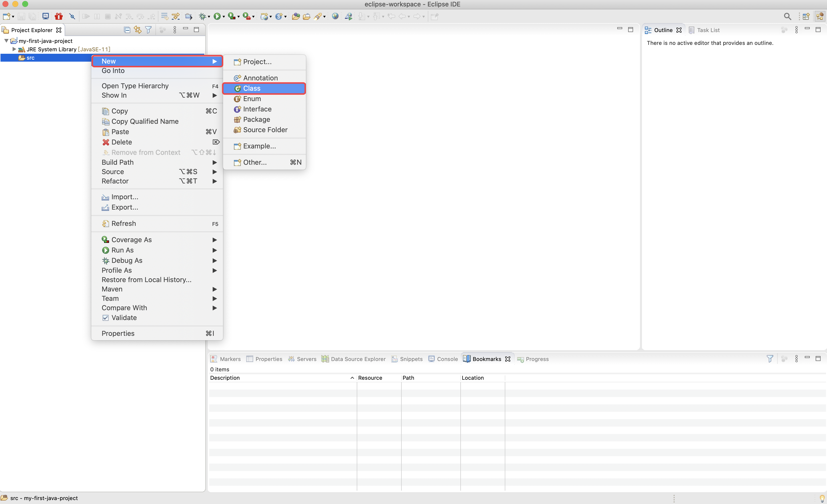Click the Java EE perspective icon

[x=820, y=16]
